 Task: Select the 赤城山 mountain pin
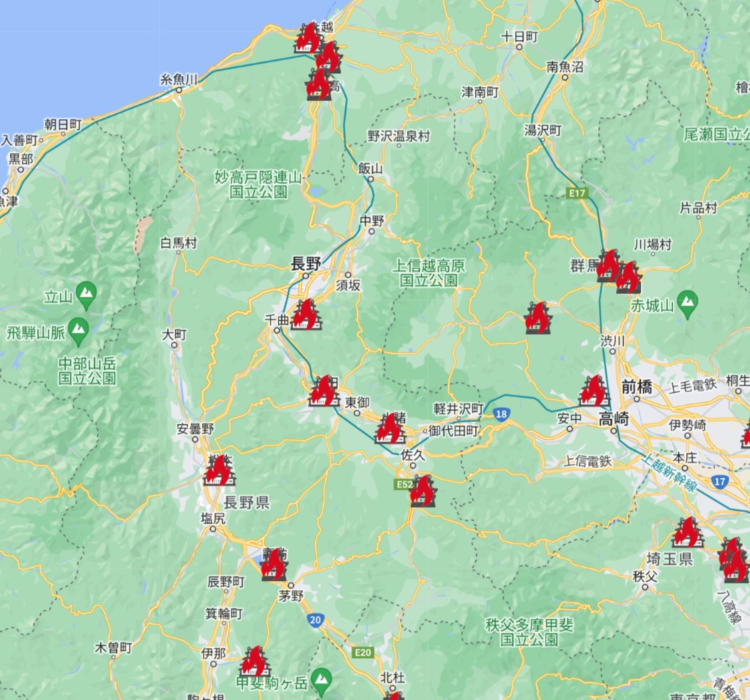[x=688, y=299]
